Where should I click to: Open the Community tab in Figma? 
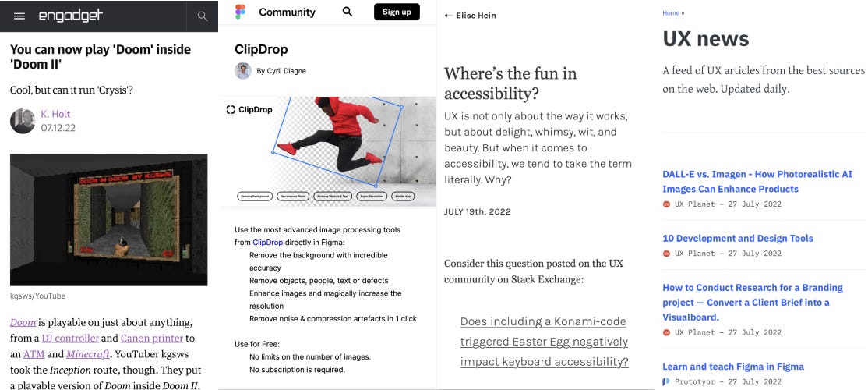287,12
